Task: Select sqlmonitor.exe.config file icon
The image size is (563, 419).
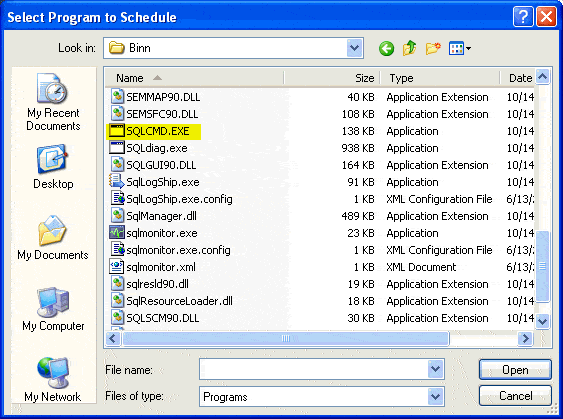Action: pos(117,250)
